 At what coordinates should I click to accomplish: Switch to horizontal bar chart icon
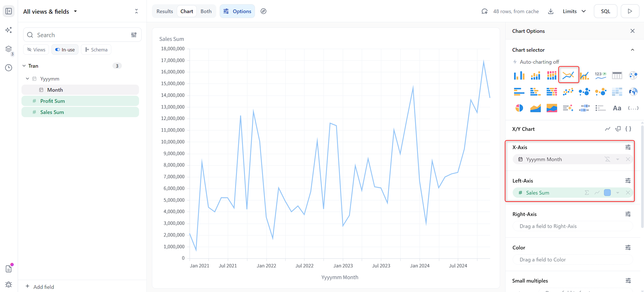pyautogui.click(x=519, y=92)
